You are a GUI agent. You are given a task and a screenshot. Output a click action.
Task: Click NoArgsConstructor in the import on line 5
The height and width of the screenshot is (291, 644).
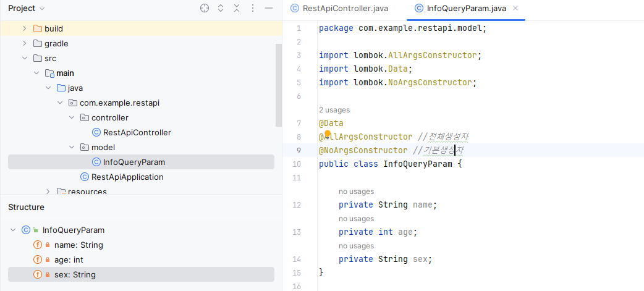pyautogui.click(x=430, y=83)
